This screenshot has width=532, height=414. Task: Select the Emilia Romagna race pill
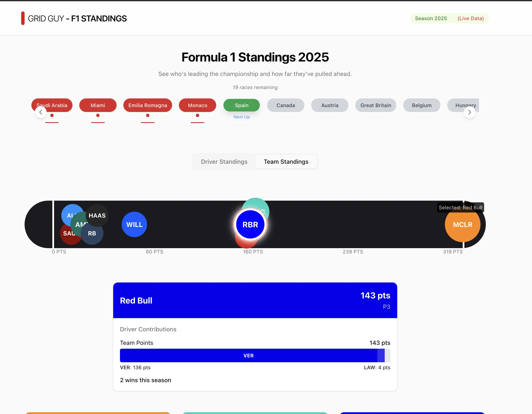[x=148, y=105]
